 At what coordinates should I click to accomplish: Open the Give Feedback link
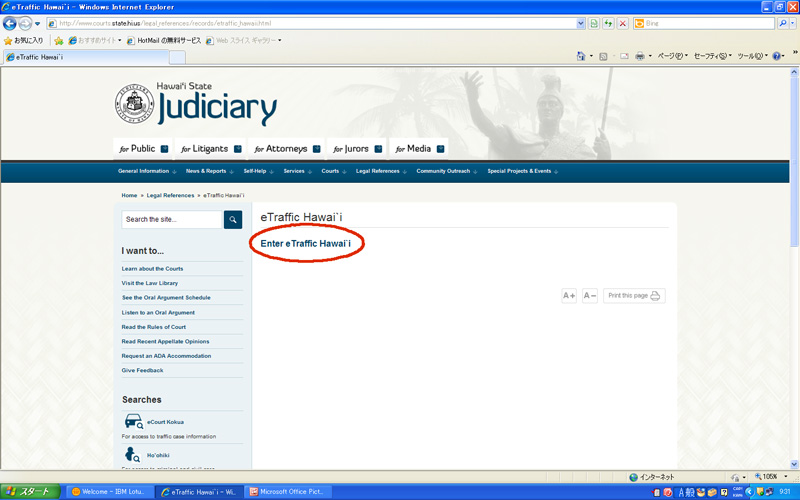[142, 370]
